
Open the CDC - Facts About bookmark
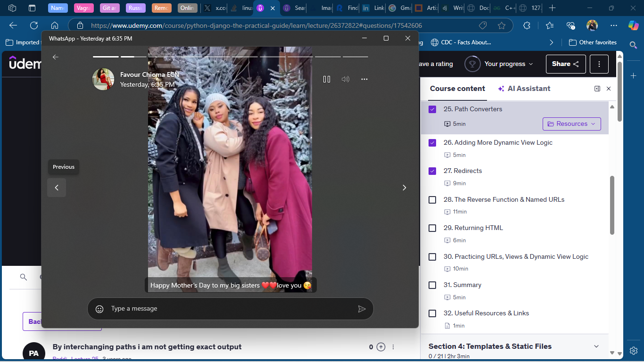pyautogui.click(x=461, y=42)
